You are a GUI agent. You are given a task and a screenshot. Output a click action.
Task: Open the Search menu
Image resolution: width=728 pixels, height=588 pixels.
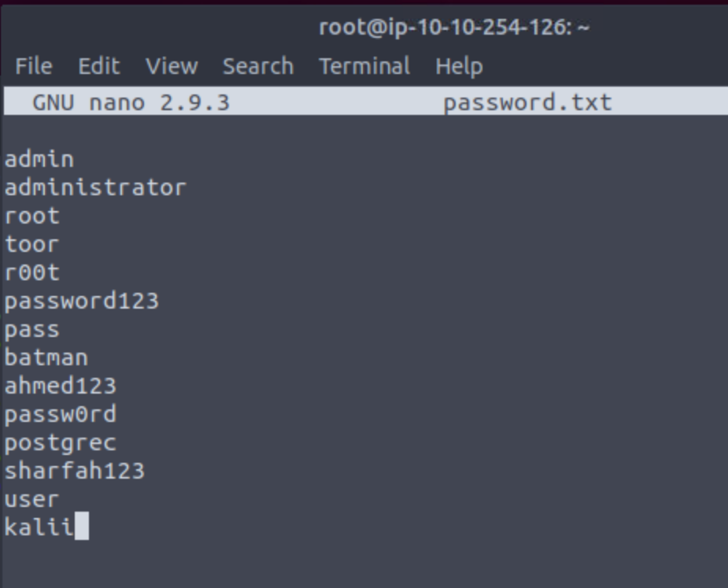tap(258, 66)
